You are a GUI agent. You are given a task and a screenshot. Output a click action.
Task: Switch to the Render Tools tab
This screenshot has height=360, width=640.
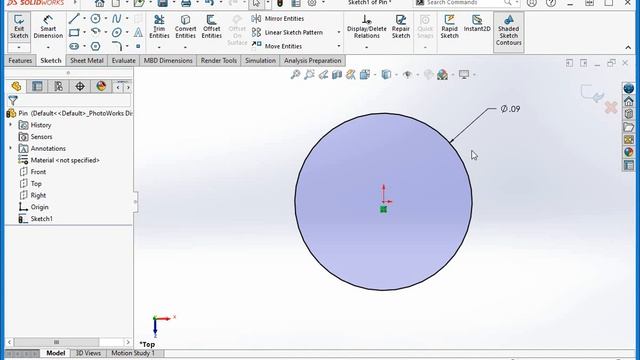point(219,60)
